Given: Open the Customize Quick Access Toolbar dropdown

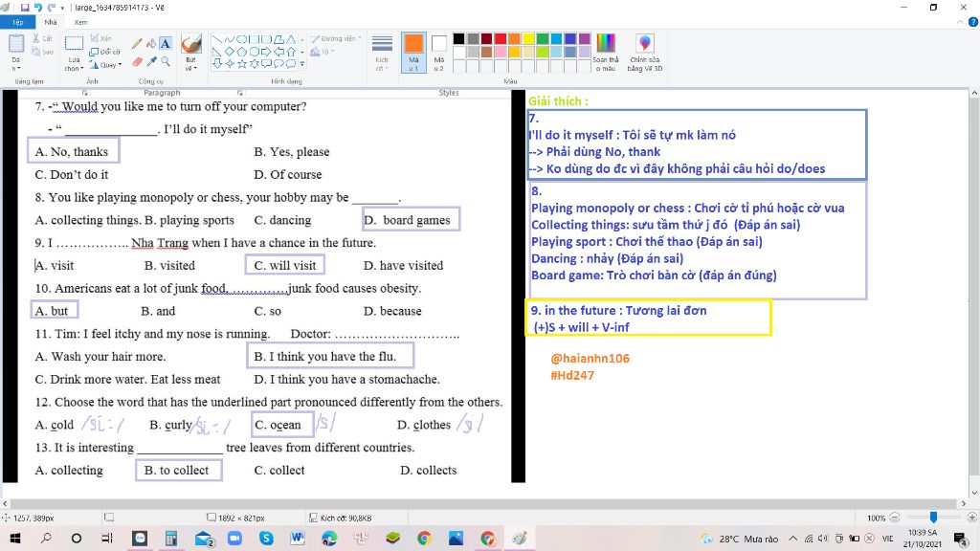Looking at the screenshot, I should tap(62, 8).
